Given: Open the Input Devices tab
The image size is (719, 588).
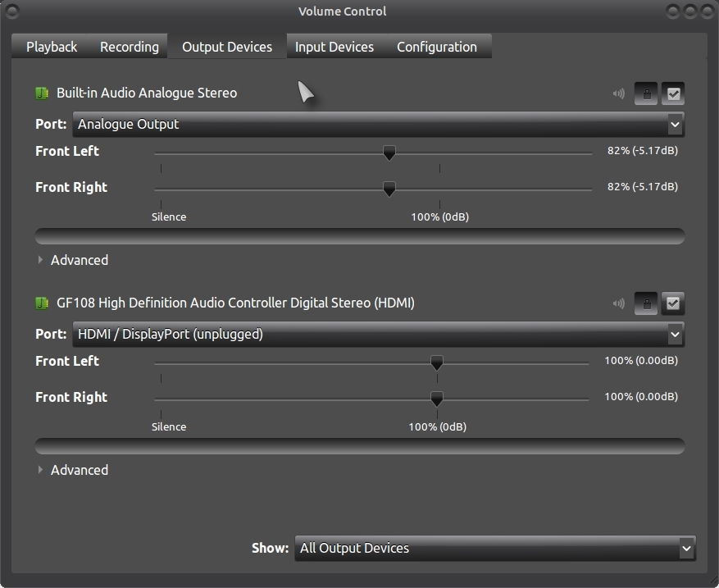Looking at the screenshot, I should click(x=334, y=47).
